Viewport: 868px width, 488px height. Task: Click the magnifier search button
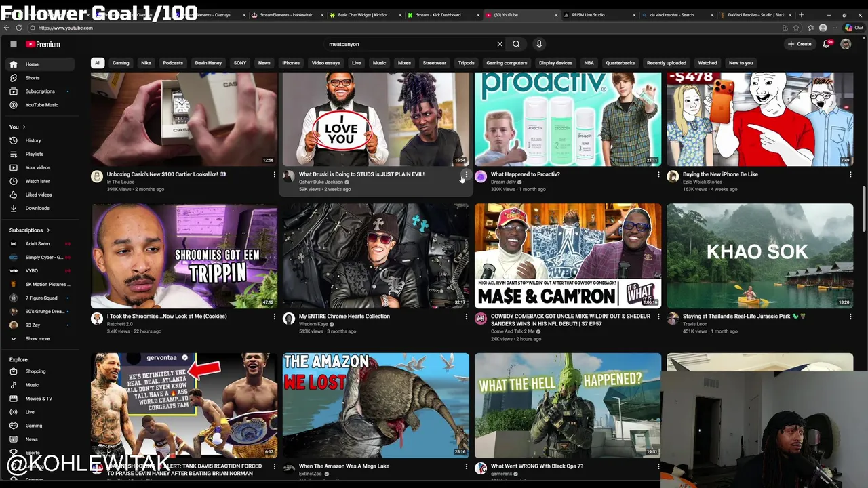(x=516, y=44)
